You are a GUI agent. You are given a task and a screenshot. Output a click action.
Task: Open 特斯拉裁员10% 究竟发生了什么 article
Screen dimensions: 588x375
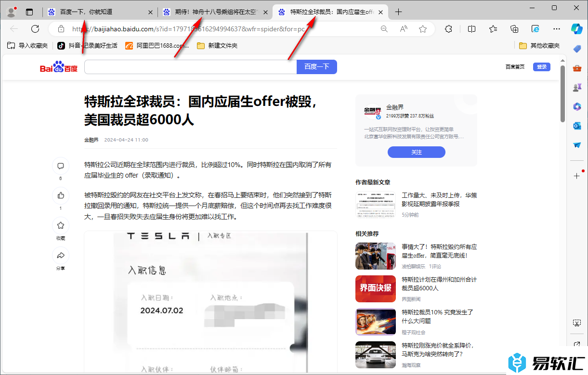438,316
